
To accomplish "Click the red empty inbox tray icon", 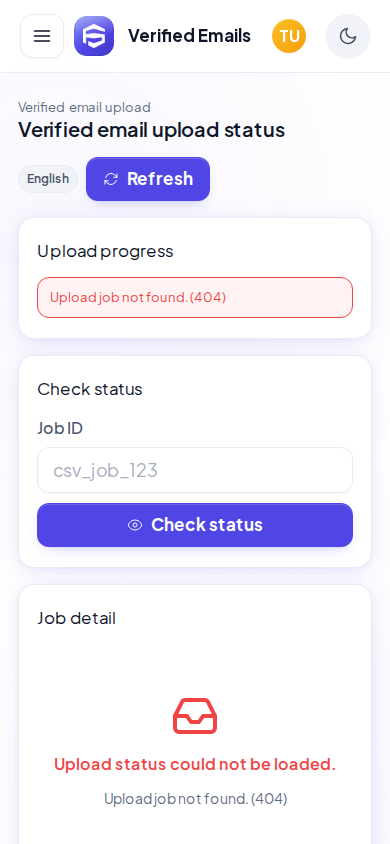I will [195, 716].
